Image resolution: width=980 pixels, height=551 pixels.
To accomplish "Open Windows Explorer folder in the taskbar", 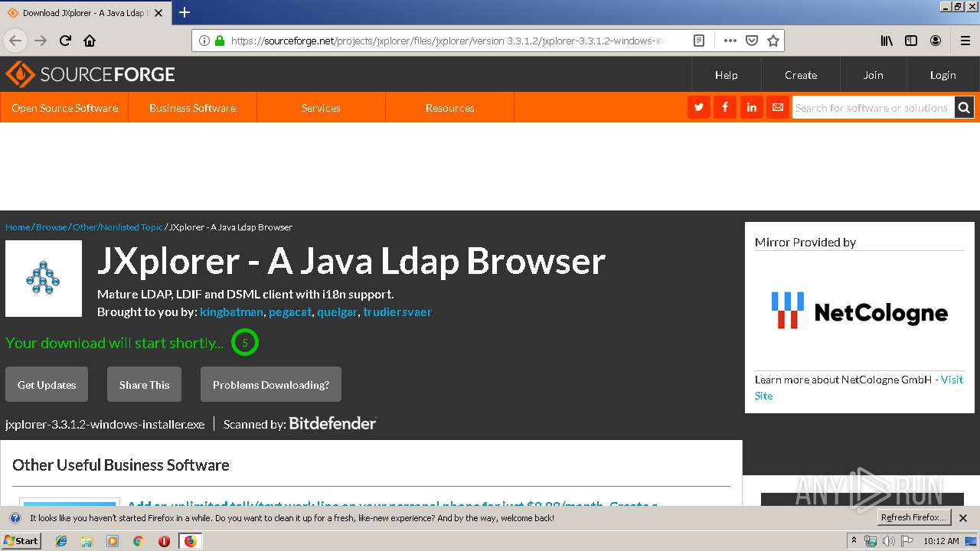I will (87, 541).
